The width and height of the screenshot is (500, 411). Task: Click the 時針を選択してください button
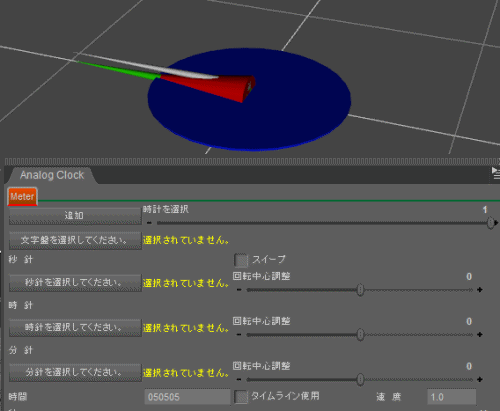pos(75,328)
